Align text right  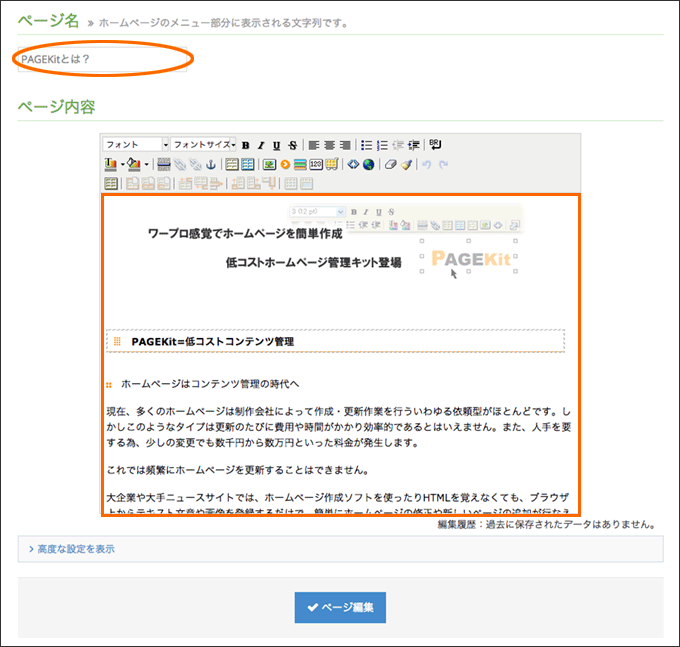(x=345, y=145)
